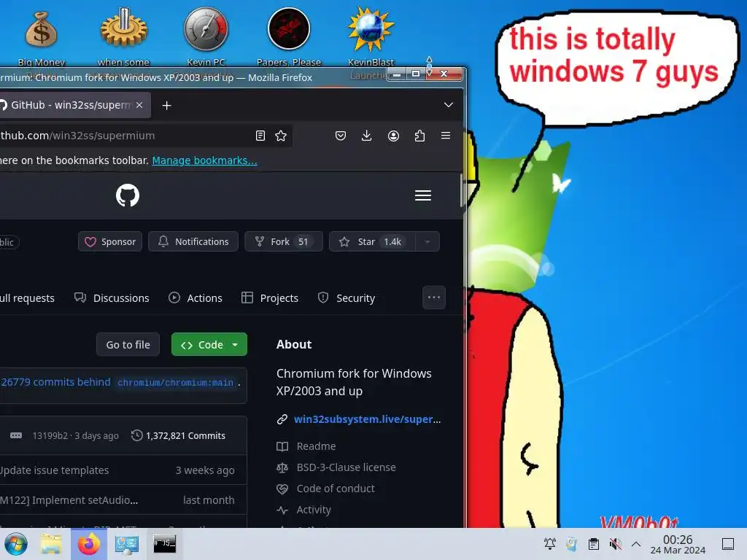This screenshot has height=560, width=747.
Task: Click the Sponsor button
Action: 110,241
